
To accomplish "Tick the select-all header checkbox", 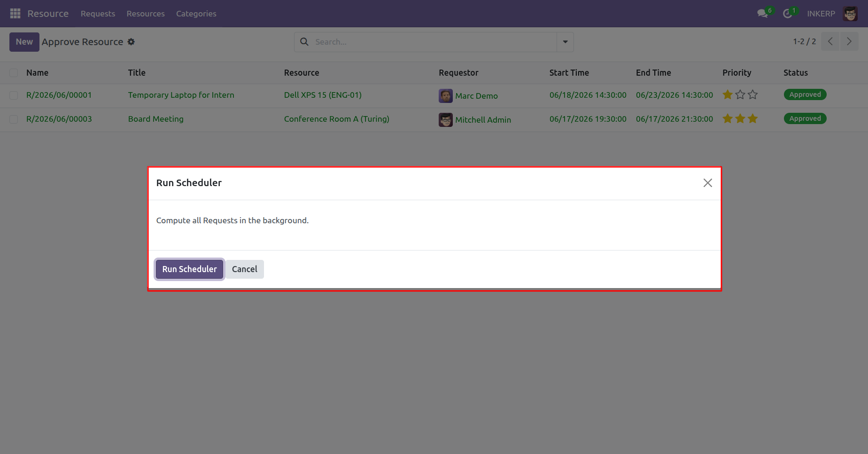I will coord(14,73).
